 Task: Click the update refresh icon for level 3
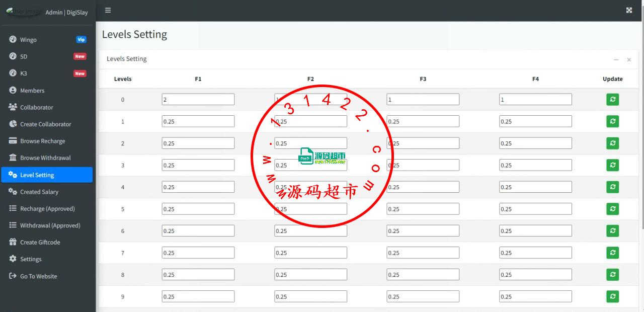coord(612,165)
